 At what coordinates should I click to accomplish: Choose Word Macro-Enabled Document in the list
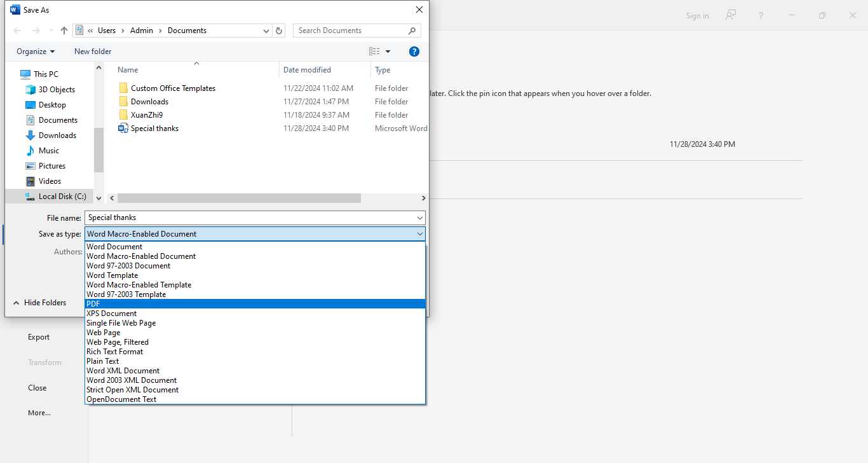point(255,256)
